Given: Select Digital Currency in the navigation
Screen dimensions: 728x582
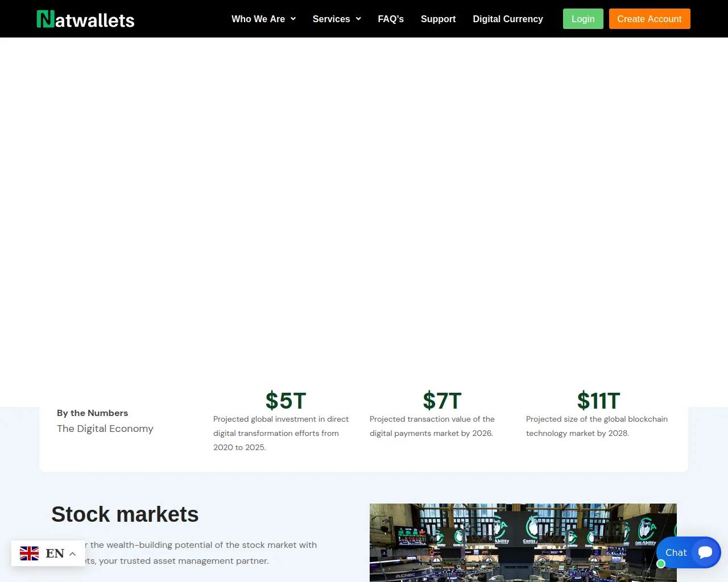Looking at the screenshot, I should (x=508, y=19).
